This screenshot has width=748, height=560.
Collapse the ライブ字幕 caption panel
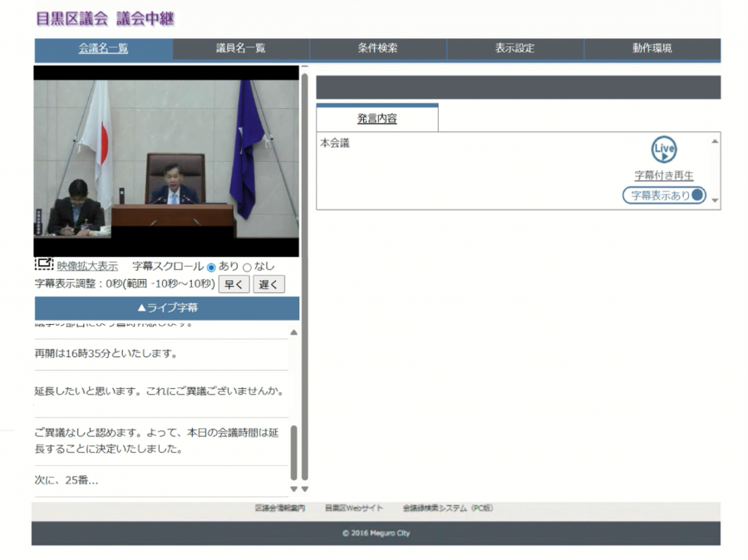(x=165, y=308)
